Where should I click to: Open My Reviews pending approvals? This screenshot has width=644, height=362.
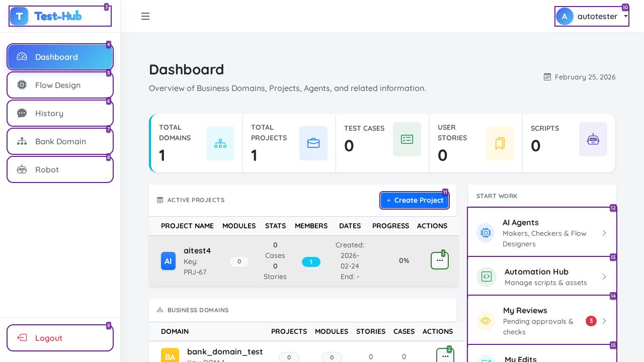pyautogui.click(x=542, y=321)
